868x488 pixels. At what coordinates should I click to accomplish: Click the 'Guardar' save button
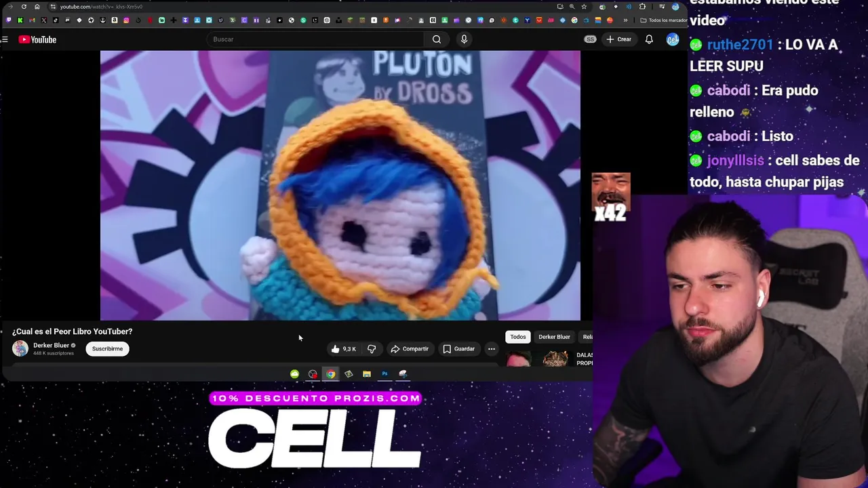(x=459, y=349)
